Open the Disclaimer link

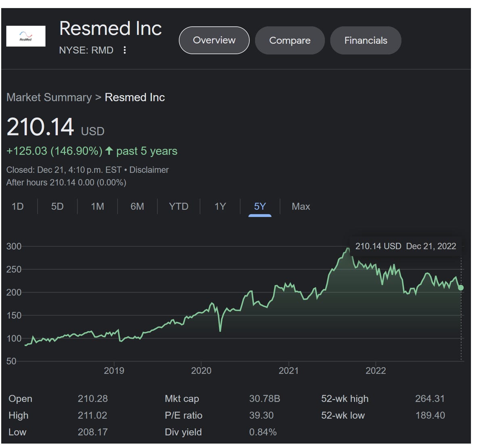149,170
